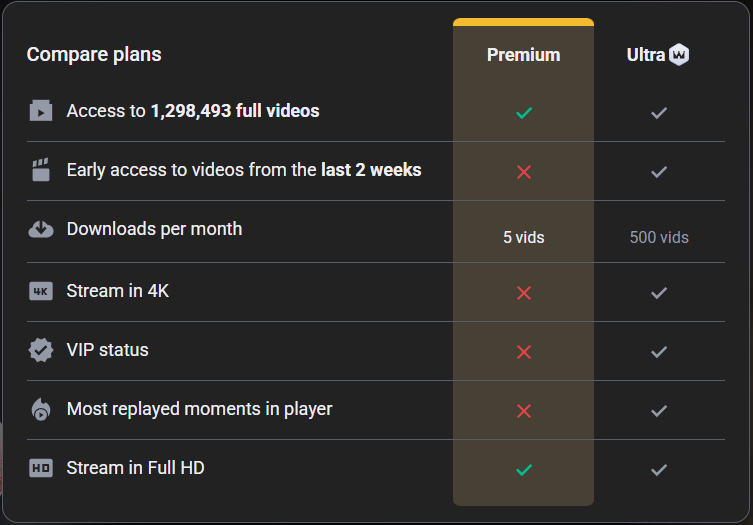This screenshot has height=525, width=753.
Task: Click the early access clapperboard icon
Action: (40, 170)
